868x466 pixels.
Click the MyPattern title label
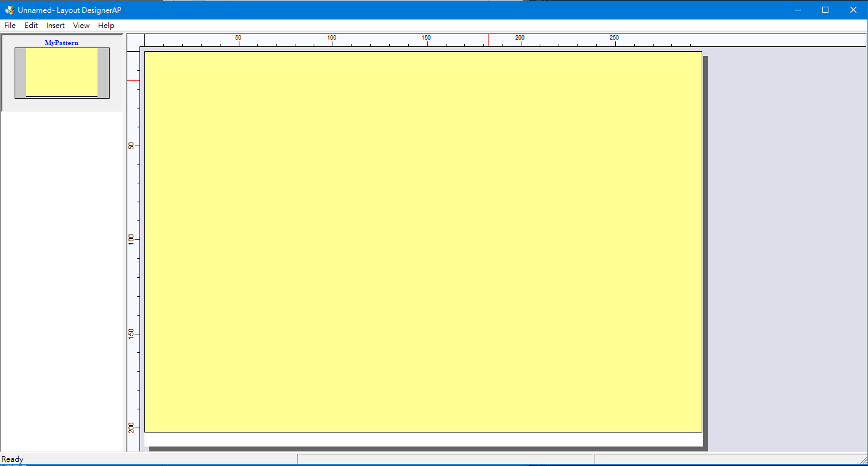62,43
